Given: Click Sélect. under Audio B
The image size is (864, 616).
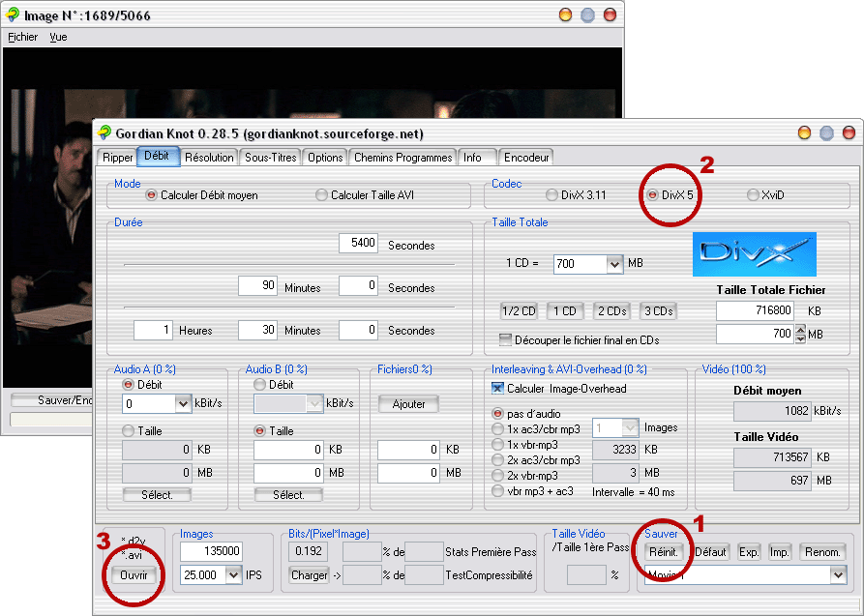Looking at the screenshot, I should [288, 495].
